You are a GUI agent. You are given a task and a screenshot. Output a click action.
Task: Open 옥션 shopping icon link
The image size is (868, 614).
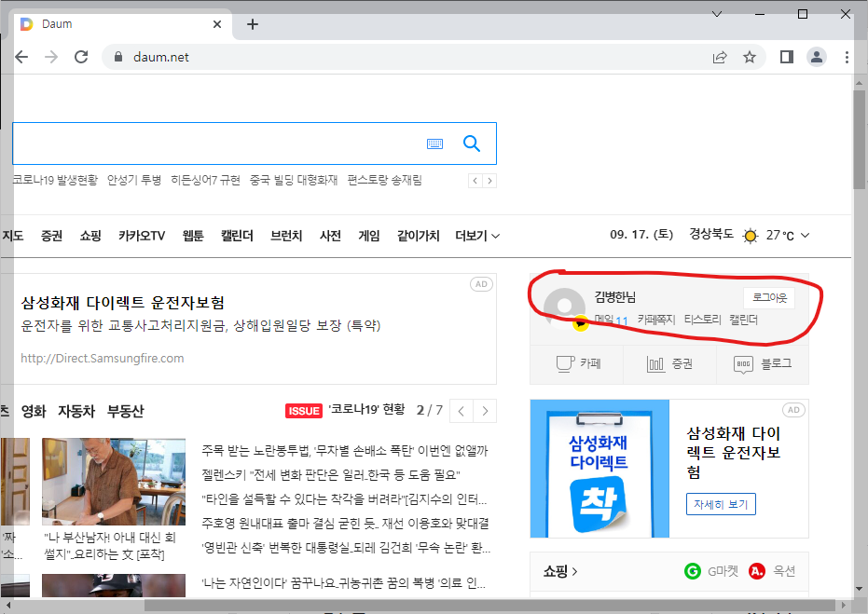[772, 571]
